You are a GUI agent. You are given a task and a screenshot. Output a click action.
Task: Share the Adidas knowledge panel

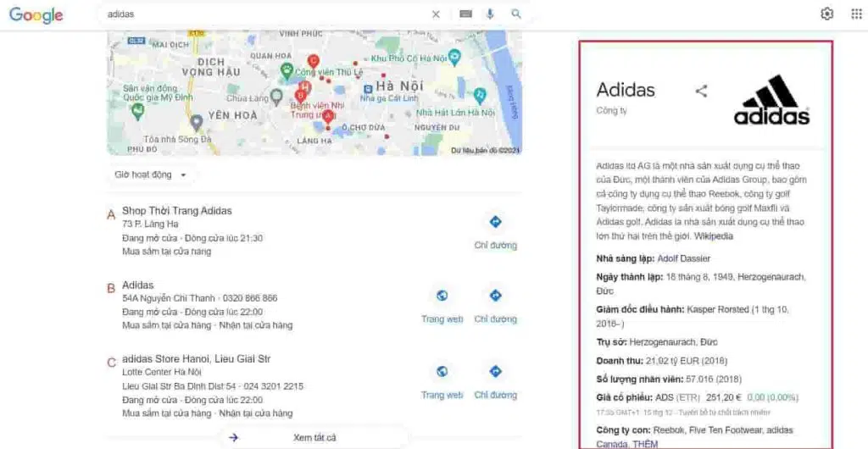pos(701,91)
